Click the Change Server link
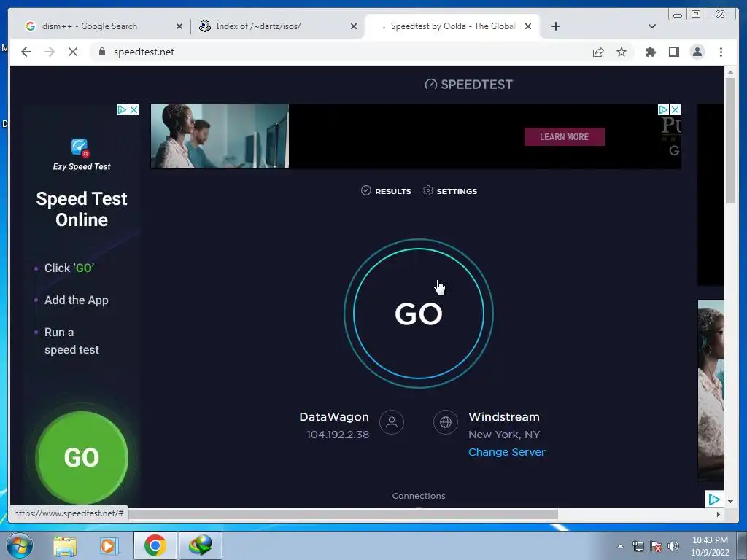This screenshot has width=747, height=560. [506, 452]
